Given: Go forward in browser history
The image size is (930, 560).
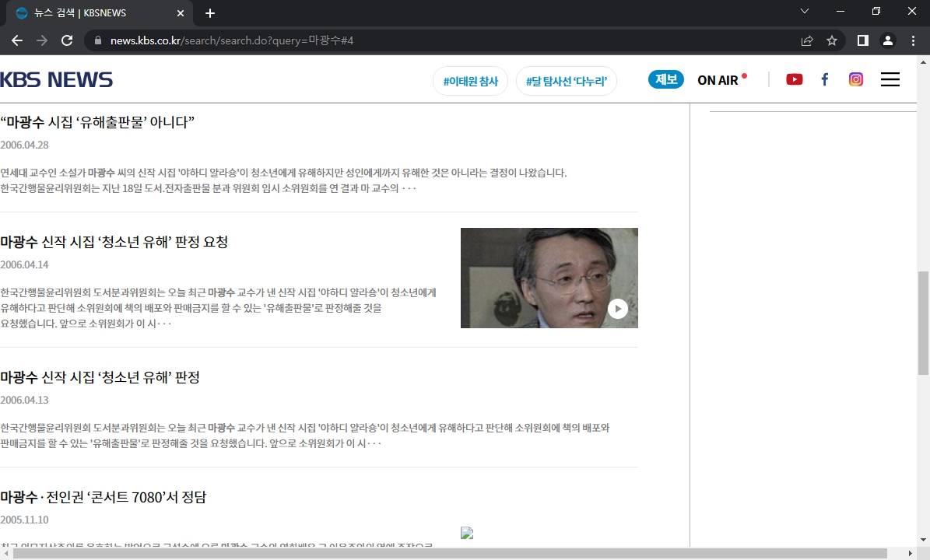Looking at the screenshot, I should [42, 40].
